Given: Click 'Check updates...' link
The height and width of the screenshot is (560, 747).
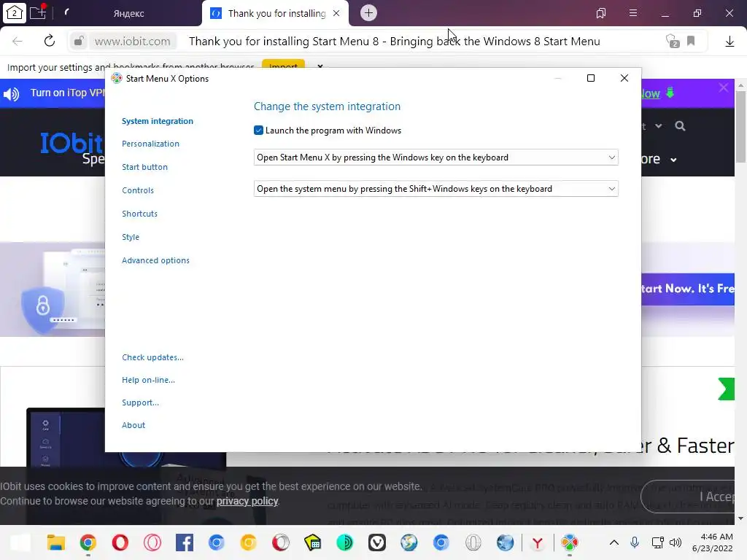Looking at the screenshot, I should [x=152, y=357].
